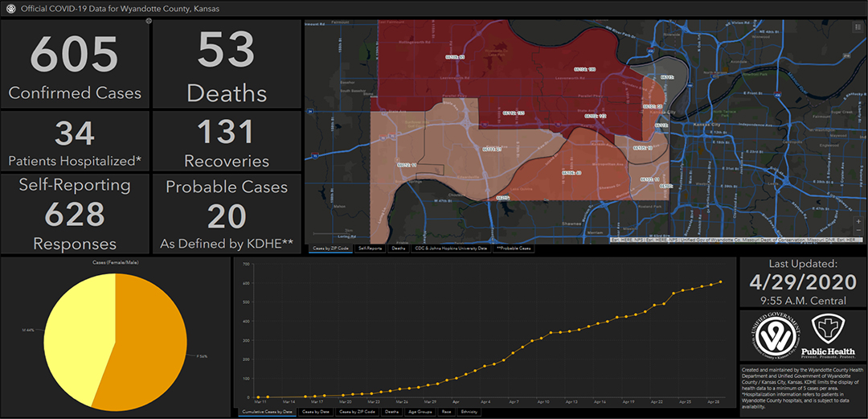
Task: Open the Deaths map tab
Action: click(399, 249)
